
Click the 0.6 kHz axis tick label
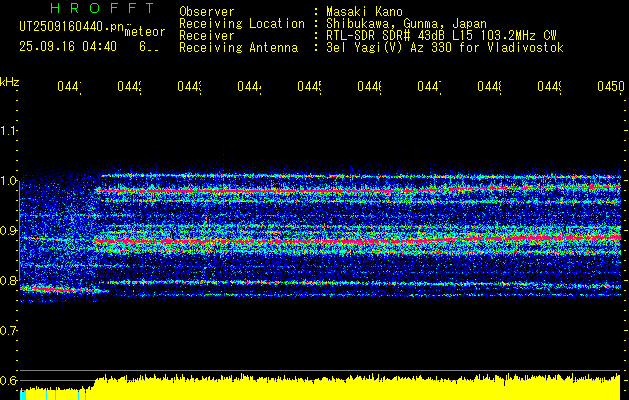pos(9,380)
